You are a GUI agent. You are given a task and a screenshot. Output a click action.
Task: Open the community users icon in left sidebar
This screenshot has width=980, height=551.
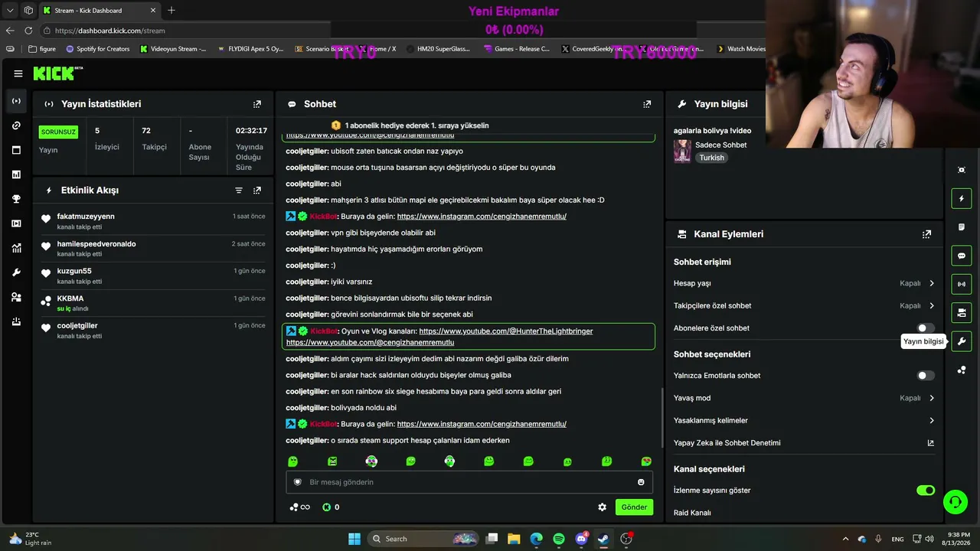click(x=16, y=297)
